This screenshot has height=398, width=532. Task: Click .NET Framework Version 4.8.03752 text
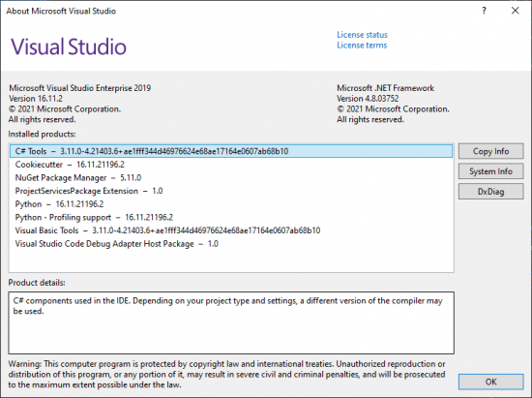[x=368, y=99]
